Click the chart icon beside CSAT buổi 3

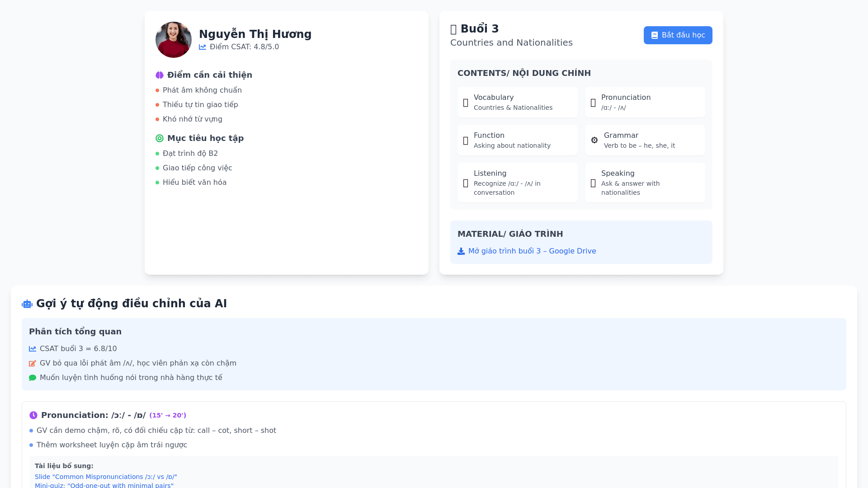(x=33, y=349)
